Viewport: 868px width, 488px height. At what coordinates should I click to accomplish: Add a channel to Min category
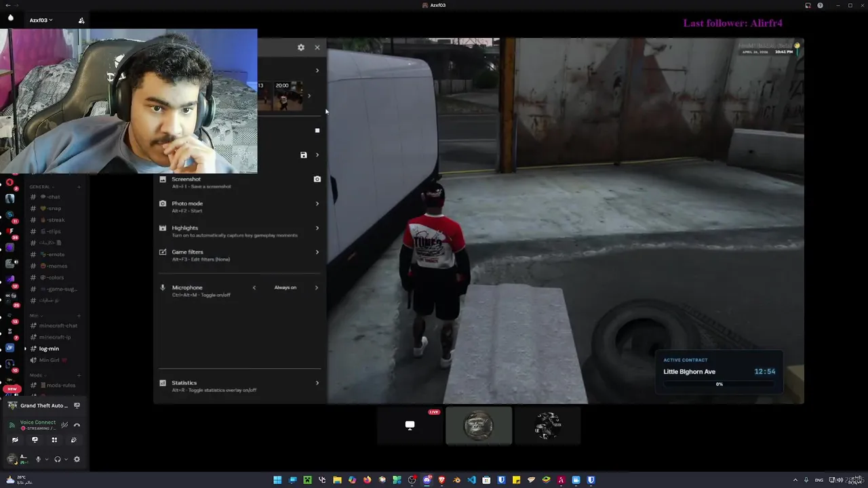click(x=79, y=315)
